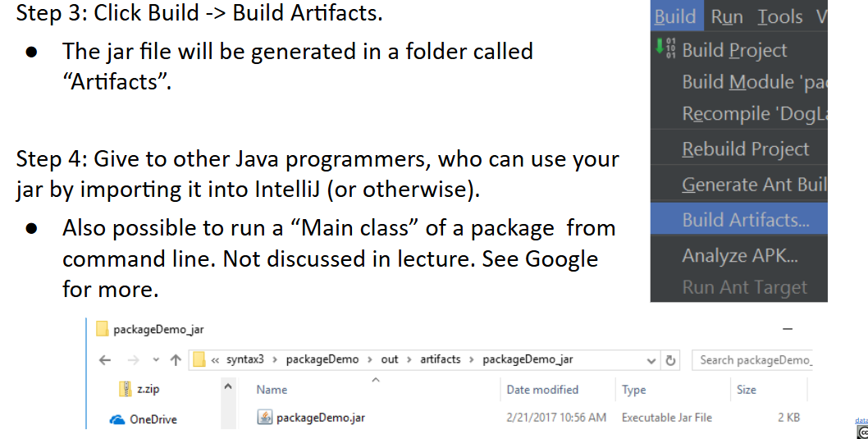Refresh the Explorer folder view
This screenshot has height=439, width=868.
(x=670, y=360)
